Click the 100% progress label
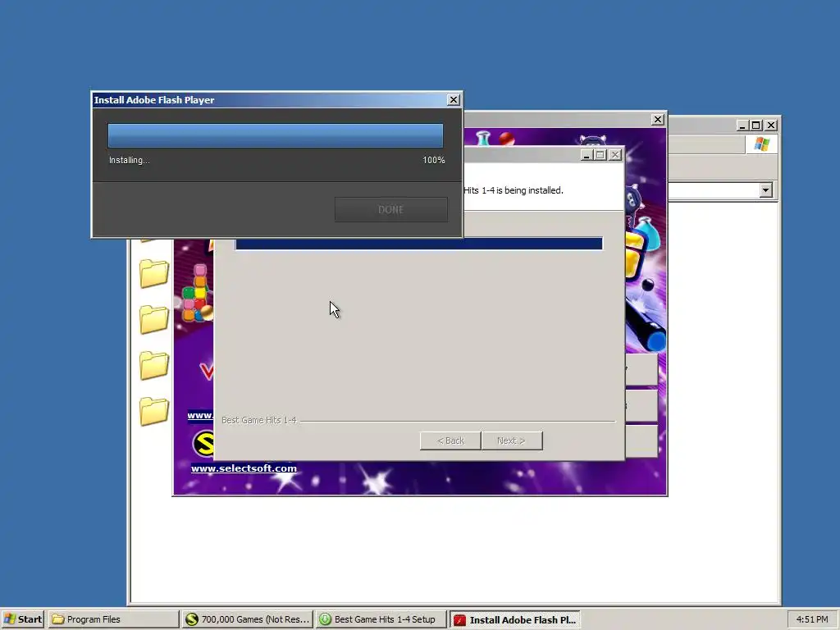The image size is (840, 630). click(433, 160)
